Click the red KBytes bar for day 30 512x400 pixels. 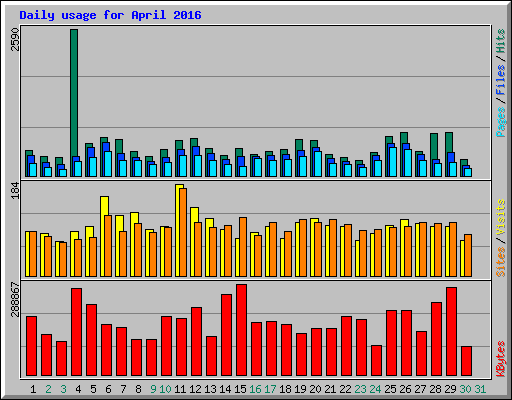(x=467, y=361)
